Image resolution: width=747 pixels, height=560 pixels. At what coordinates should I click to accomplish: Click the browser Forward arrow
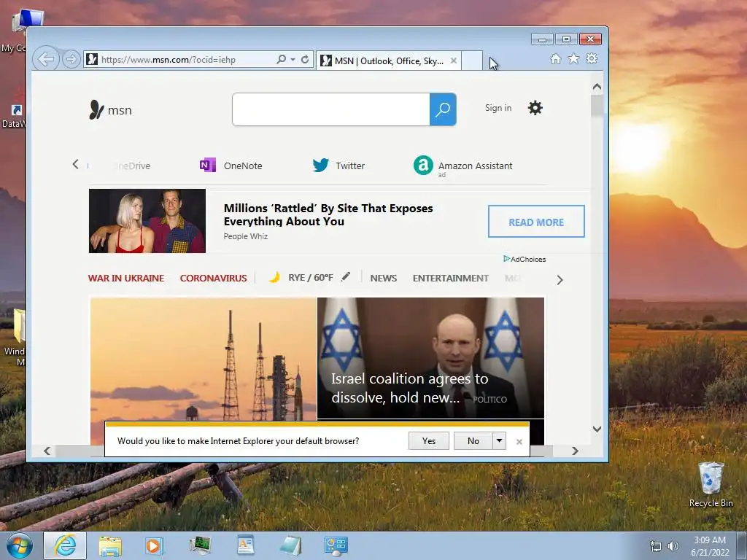pos(71,59)
